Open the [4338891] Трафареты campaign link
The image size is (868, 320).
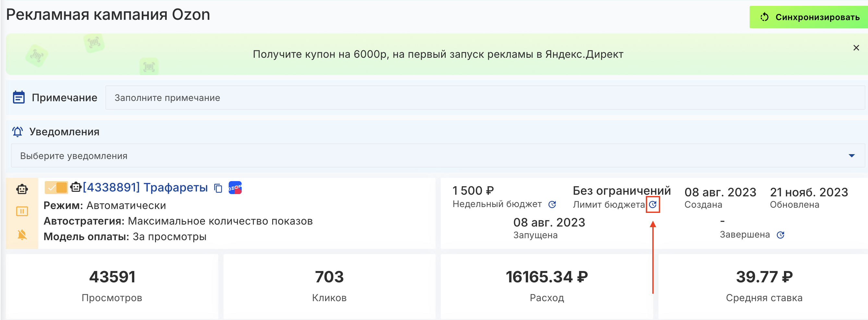click(x=145, y=188)
